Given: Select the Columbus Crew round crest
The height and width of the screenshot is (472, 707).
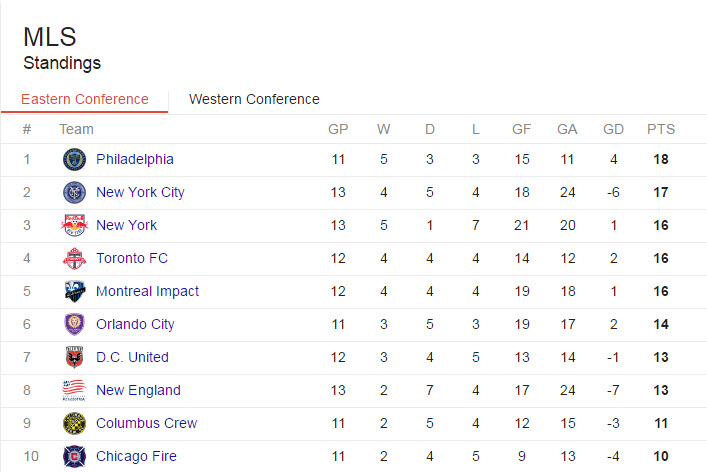Looking at the screenshot, I should [74, 423].
